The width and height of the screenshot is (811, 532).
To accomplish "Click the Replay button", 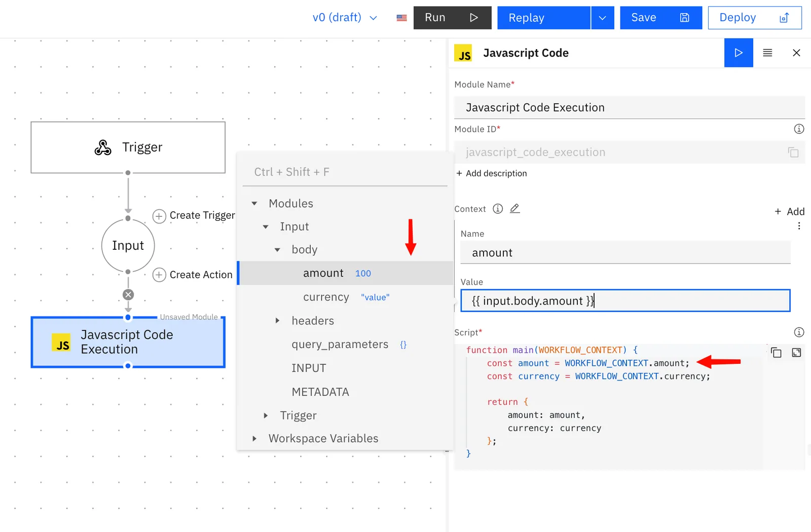I will (544, 18).
